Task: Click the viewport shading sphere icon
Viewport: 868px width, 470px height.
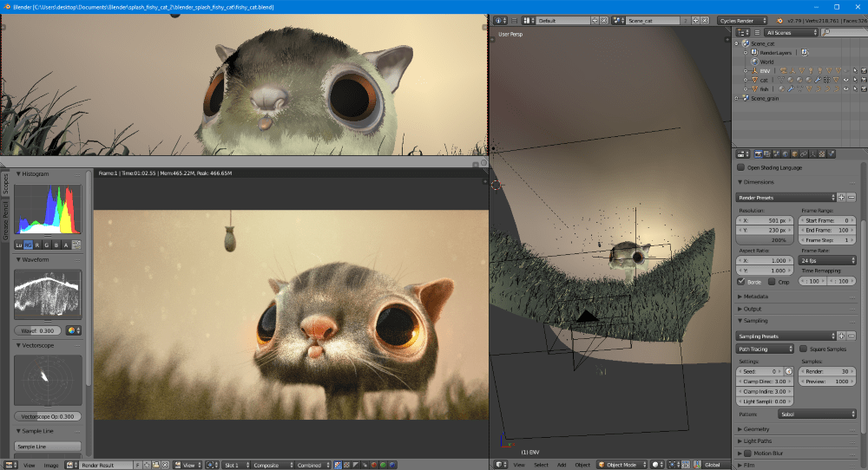Action: point(657,465)
